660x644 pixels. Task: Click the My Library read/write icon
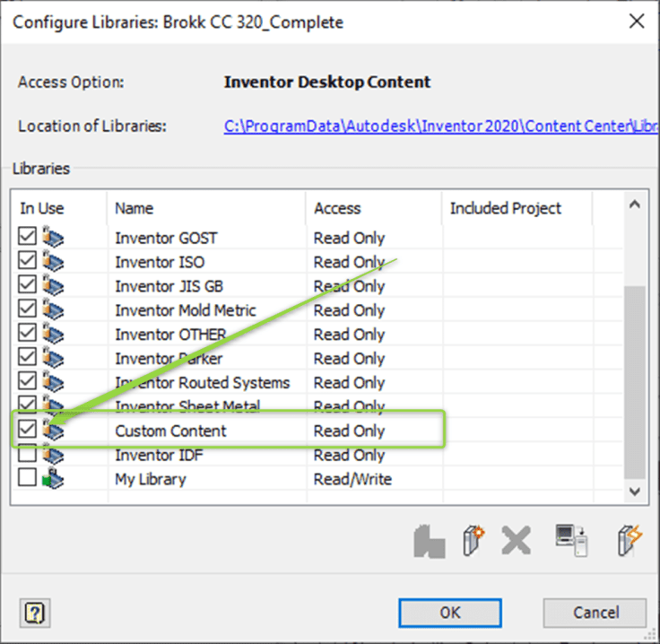click(x=53, y=479)
